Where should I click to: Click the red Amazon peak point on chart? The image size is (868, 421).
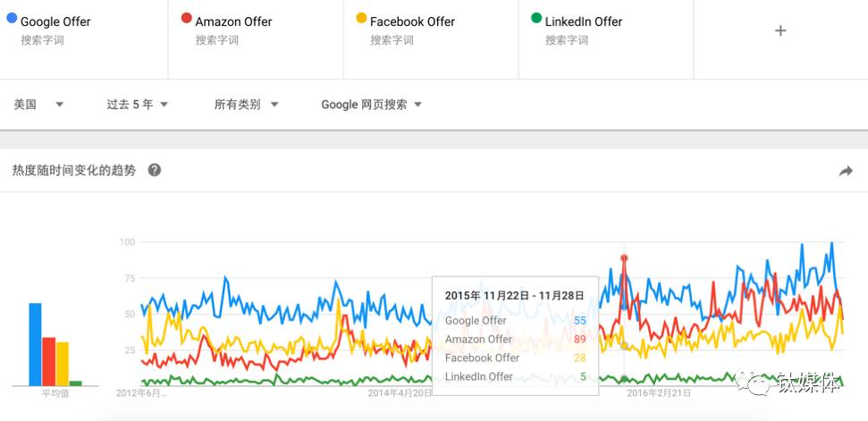(x=625, y=257)
